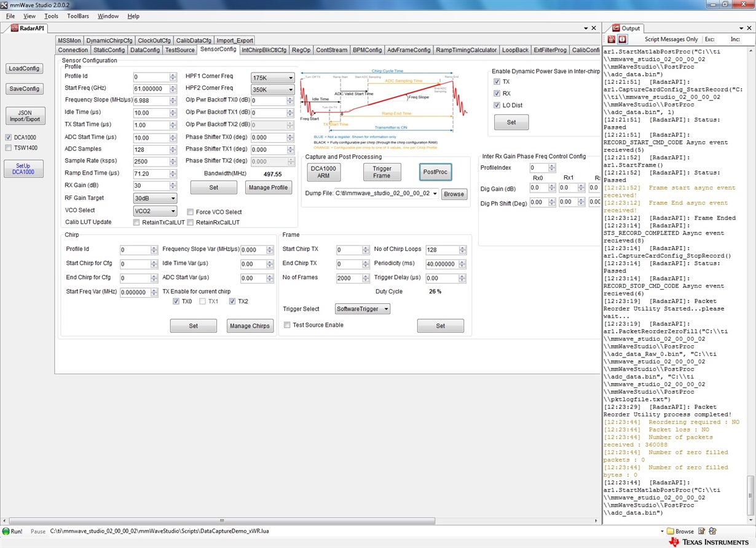The image size is (756, 548).
Task: Open the script editor notepad icon in the status bar
Action: (x=701, y=531)
